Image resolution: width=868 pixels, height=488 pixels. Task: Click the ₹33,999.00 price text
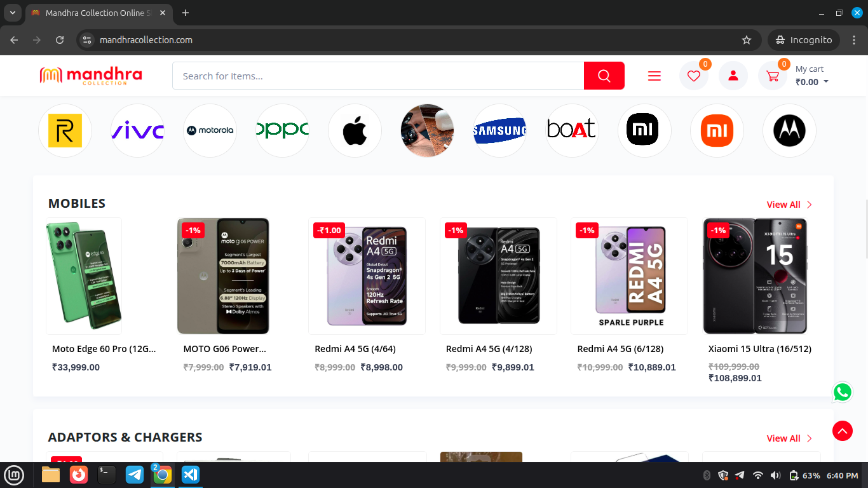pyautogui.click(x=76, y=367)
